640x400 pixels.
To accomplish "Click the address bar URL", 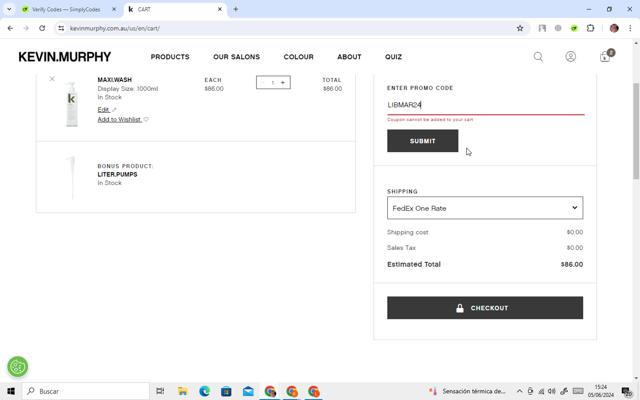I will click(x=115, y=28).
